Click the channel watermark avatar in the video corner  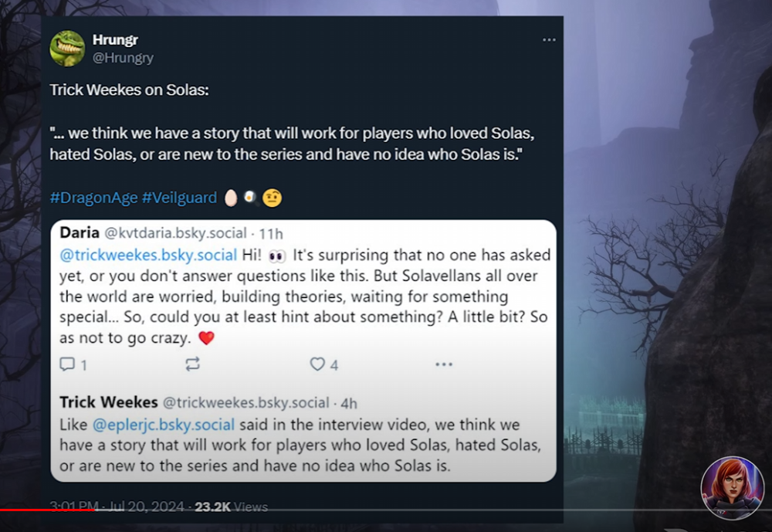[x=732, y=488]
